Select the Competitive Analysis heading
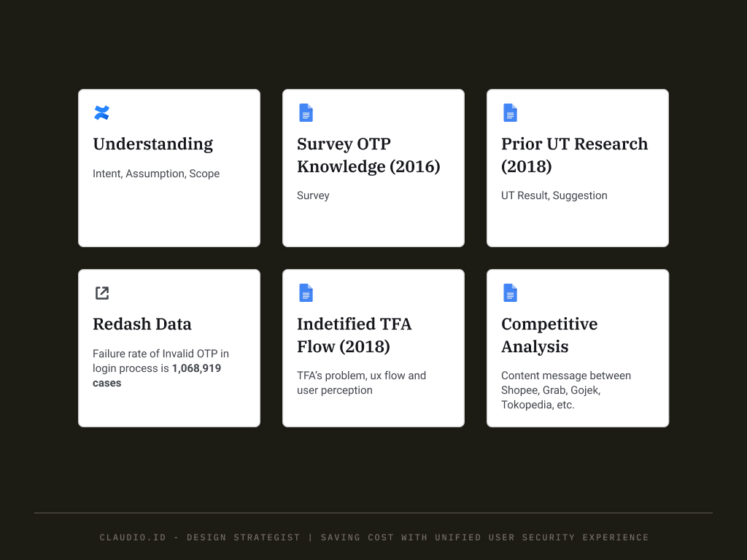The image size is (747, 560). 549,335
